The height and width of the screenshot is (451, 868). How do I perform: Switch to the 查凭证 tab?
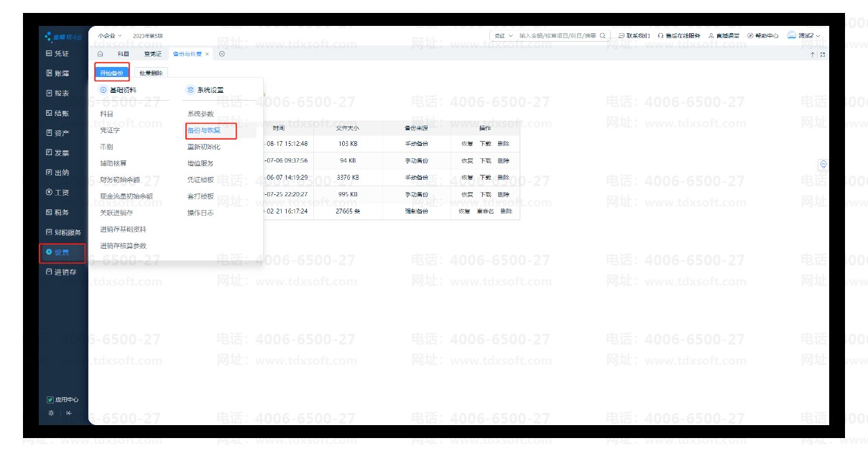tap(152, 54)
